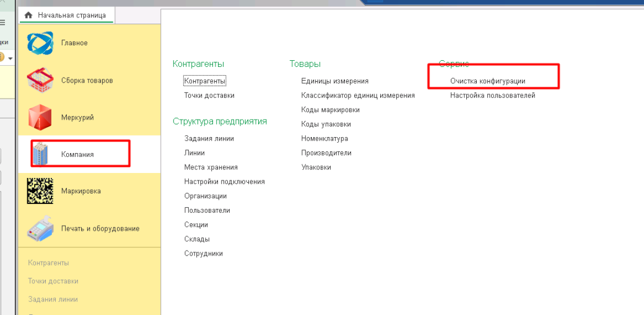Image resolution: width=644 pixels, height=315 pixels.
Task: Open the Производители link
Action: coord(326,153)
